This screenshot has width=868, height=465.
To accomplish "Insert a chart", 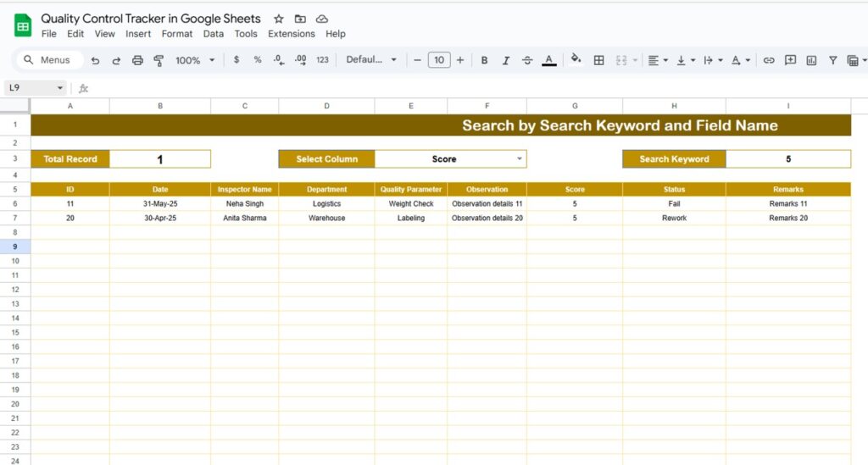I will coord(811,60).
